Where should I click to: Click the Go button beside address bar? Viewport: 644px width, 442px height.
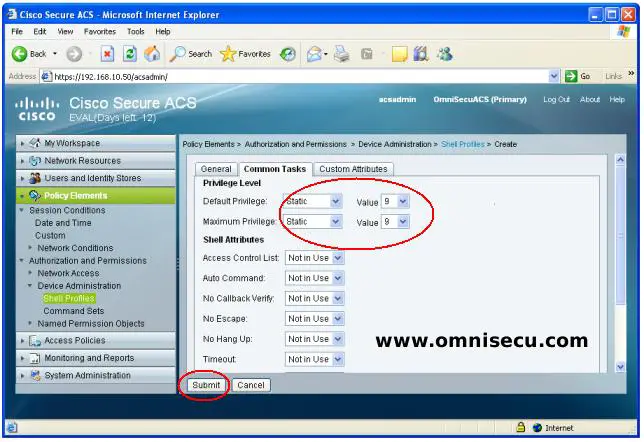point(578,76)
